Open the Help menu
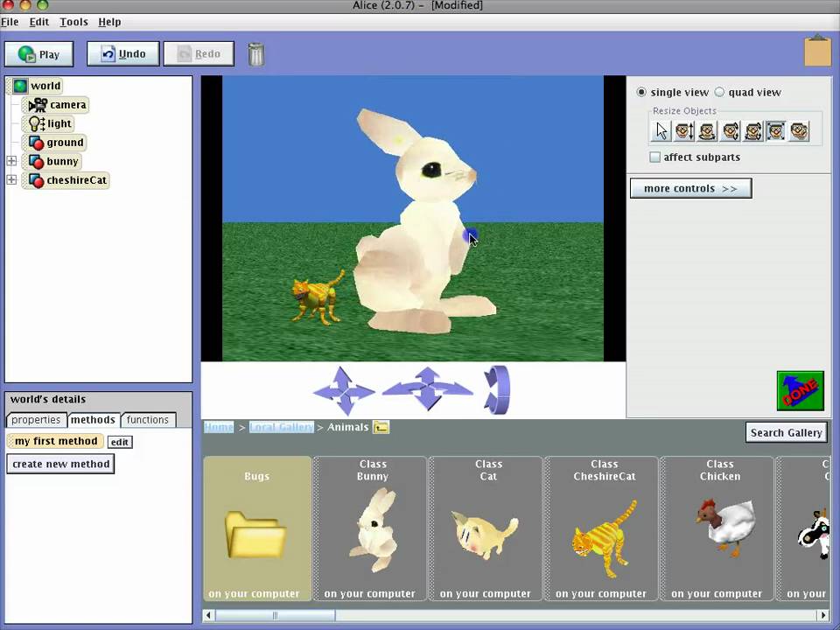The height and width of the screenshot is (630, 840). [x=109, y=22]
